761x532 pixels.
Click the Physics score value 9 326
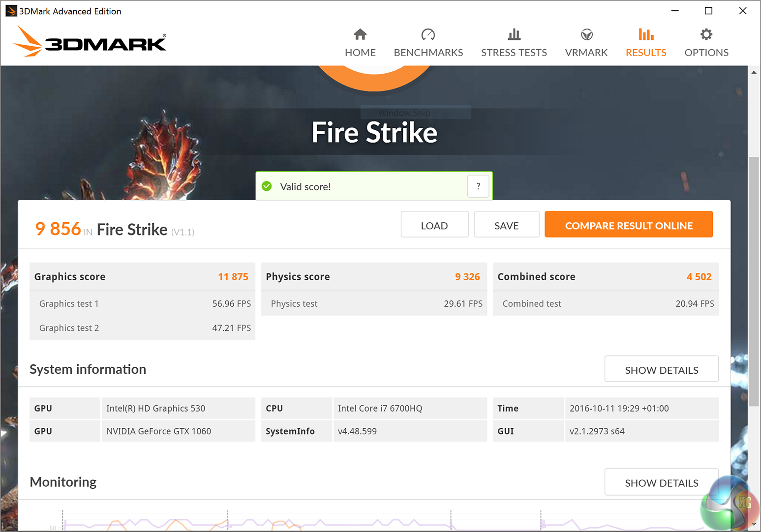click(467, 277)
